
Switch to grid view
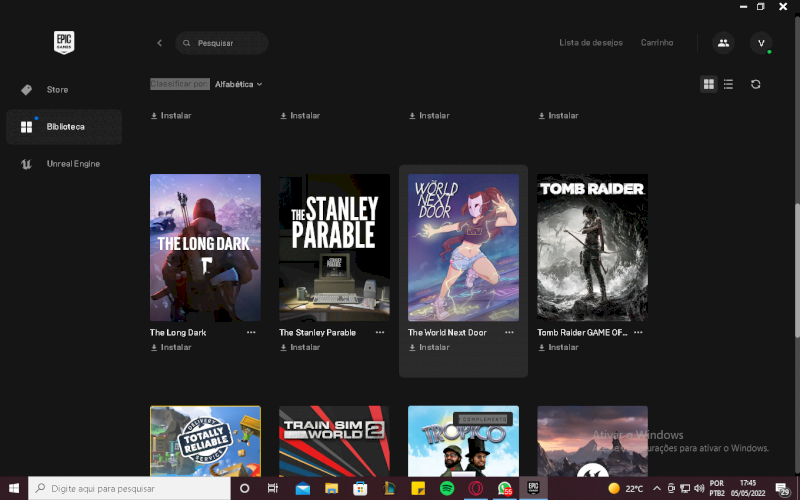[709, 84]
